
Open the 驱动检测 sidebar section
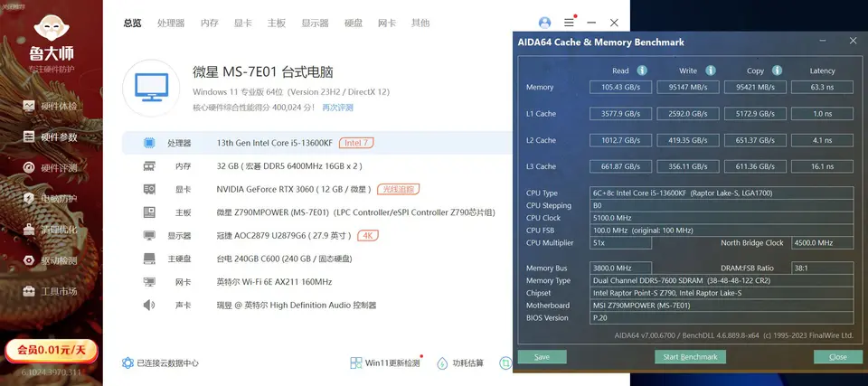(x=50, y=260)
